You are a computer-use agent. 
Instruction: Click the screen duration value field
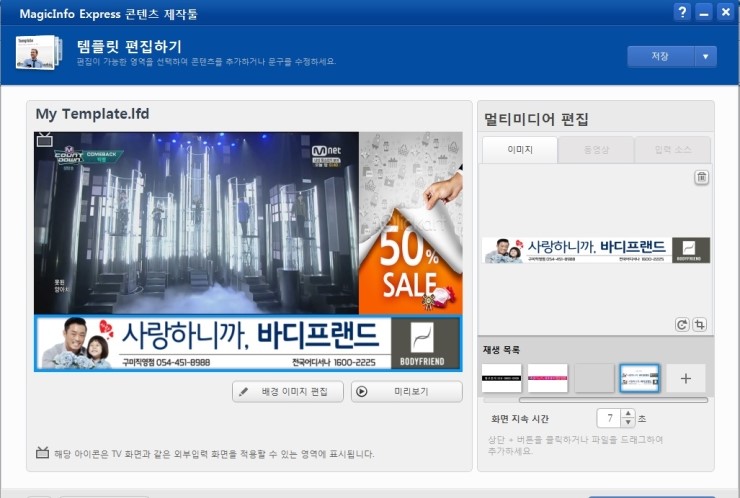(610, 418)
